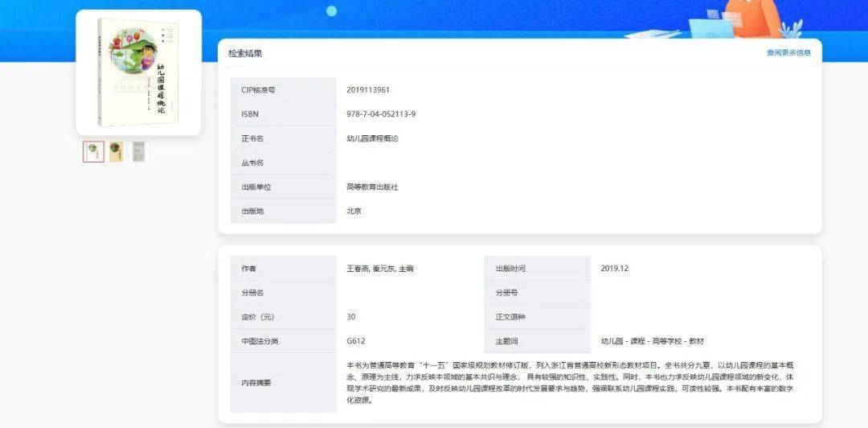Open the 查阅更多信息 link

[788, 53]
